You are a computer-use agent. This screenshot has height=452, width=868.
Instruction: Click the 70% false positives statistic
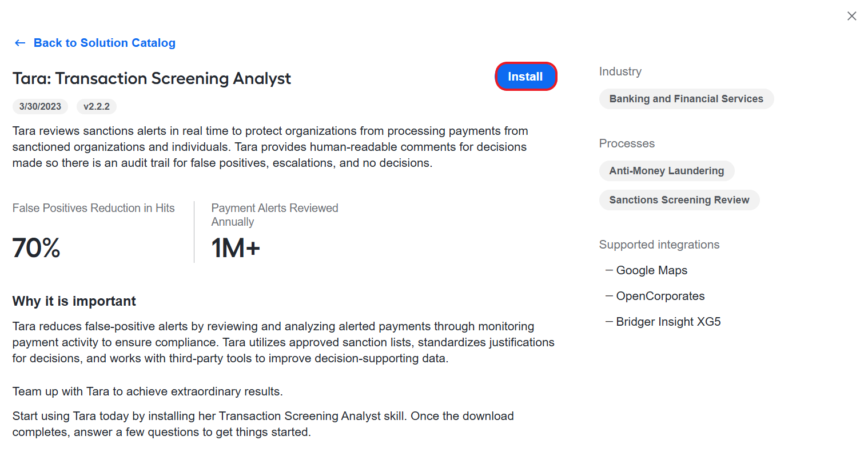point(36,248)
